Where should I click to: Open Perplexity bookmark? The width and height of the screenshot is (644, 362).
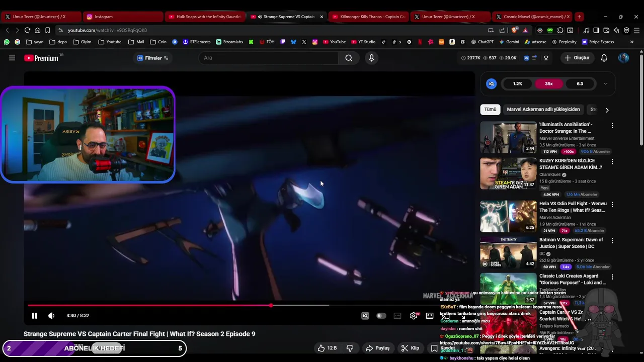pos(563,42)
